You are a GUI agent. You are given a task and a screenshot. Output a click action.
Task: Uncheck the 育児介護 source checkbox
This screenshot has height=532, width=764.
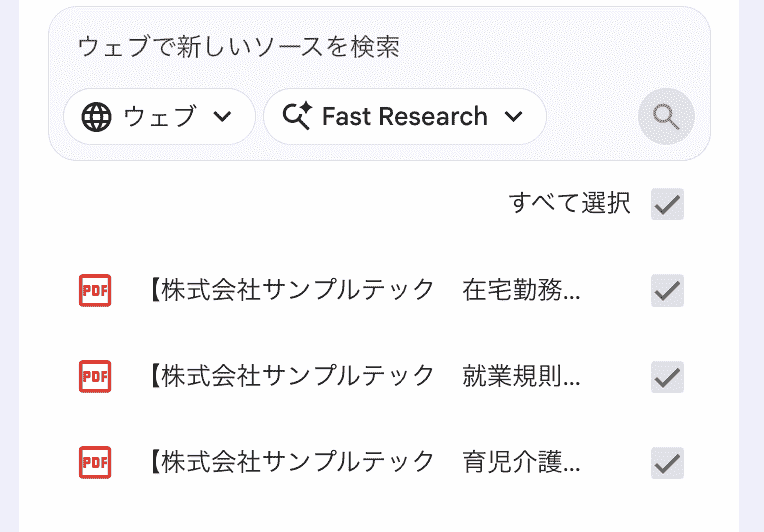[x=667, y=463]
